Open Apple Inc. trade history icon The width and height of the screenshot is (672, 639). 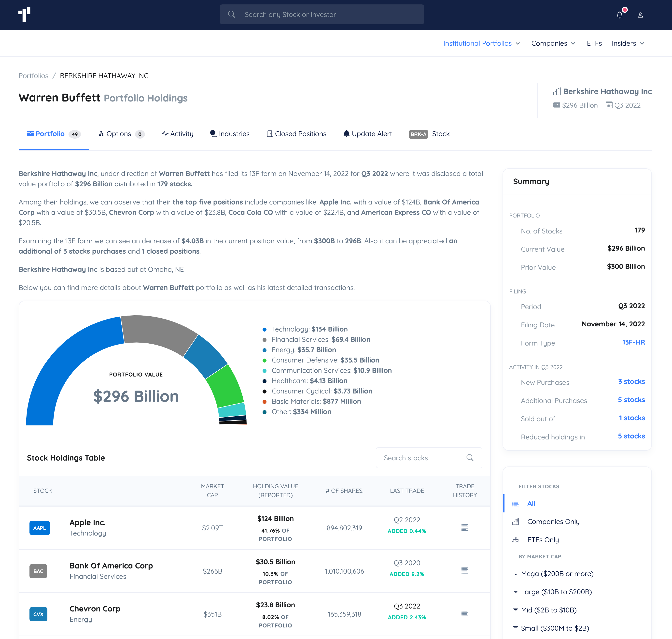coord(465,527)
